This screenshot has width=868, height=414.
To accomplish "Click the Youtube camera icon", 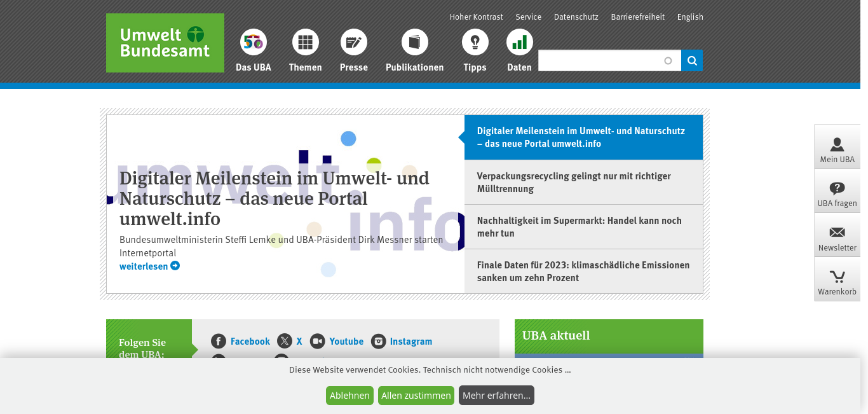I will pos(318,342).
